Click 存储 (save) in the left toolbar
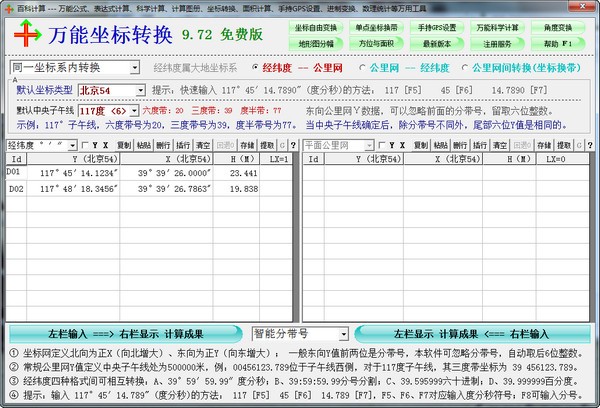Image resolution: width=600 pixels, height=408 pixels. 248,145
